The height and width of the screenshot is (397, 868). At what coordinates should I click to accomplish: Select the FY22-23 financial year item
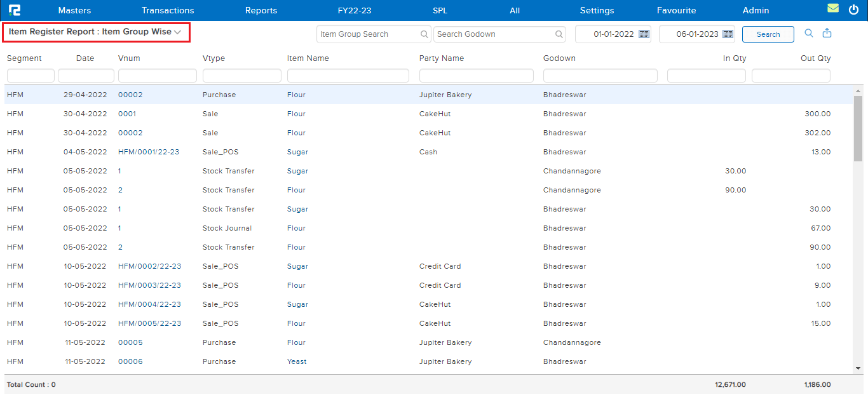click(x=355, y=10)
